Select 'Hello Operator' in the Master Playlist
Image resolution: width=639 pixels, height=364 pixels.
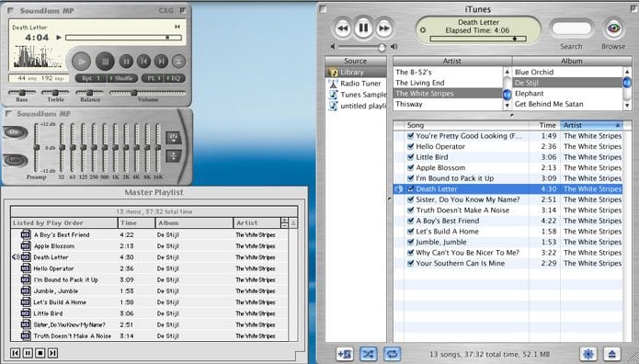click(53, 268)
